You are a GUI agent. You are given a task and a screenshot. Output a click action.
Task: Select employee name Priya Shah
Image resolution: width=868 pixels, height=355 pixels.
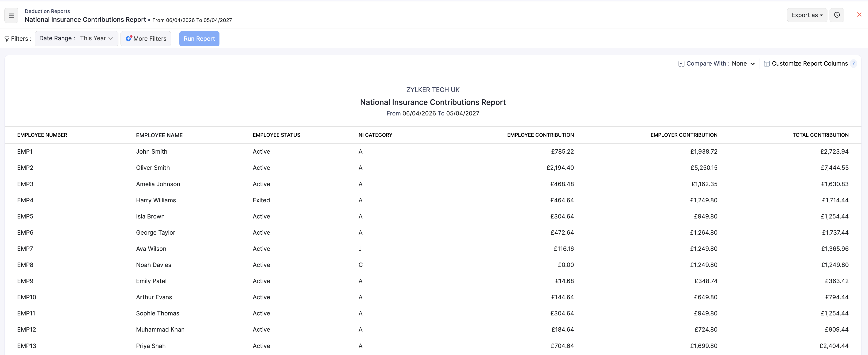click(x=151, y=346)
